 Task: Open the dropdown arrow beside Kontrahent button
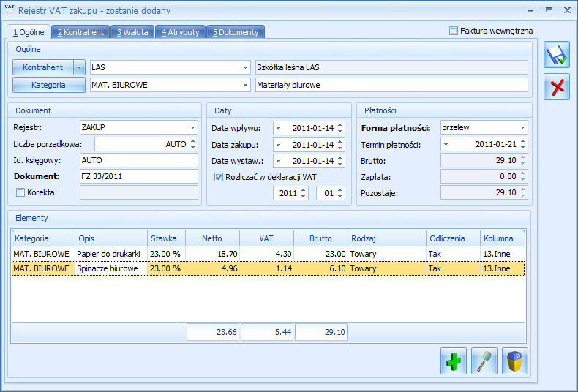79,67
